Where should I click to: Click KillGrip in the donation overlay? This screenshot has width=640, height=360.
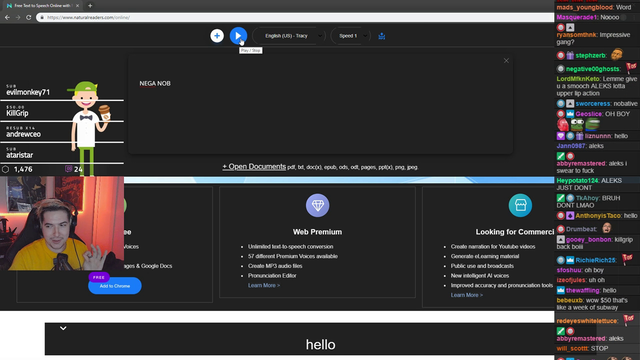(x=17, y=113)
